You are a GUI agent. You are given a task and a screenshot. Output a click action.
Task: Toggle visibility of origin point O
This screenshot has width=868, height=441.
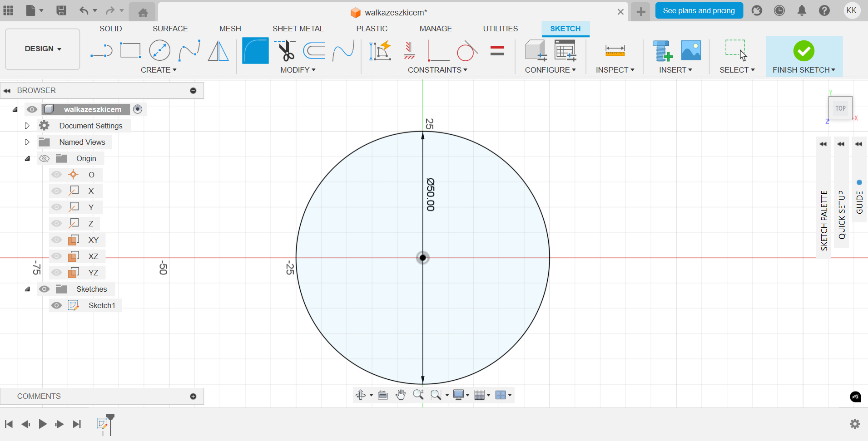click(56, 175)
